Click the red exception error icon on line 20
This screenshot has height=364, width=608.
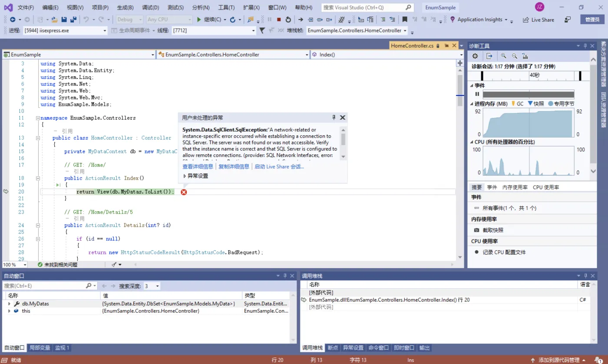click(184, 192)
